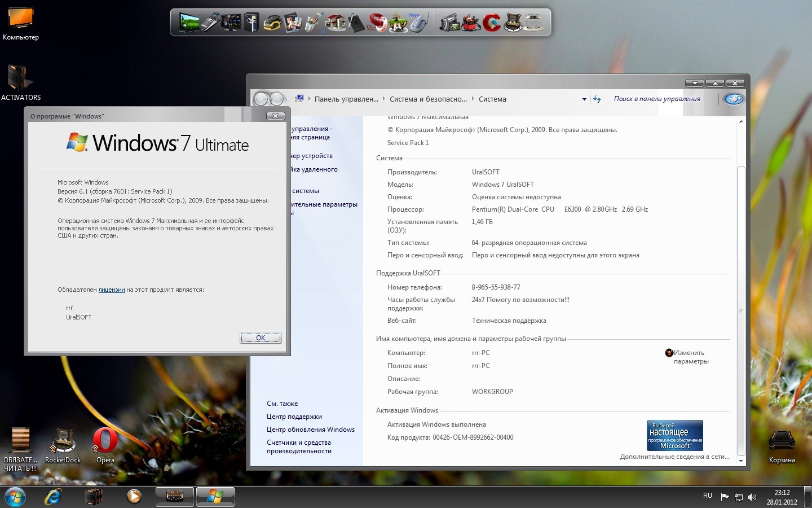Click the refresh arrows in the address bar
The width and height of the screenshot is (812, 508).
click(597, 99)
